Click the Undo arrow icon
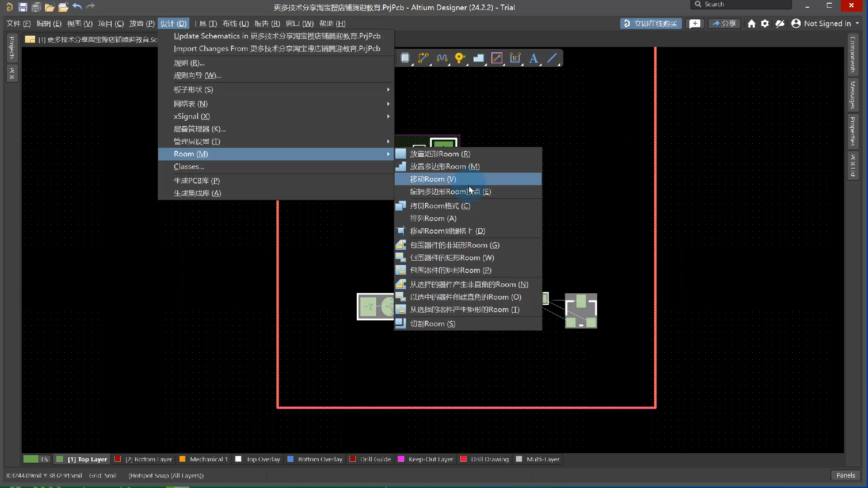This screenshot has height=488, width=868. [77, 7]
